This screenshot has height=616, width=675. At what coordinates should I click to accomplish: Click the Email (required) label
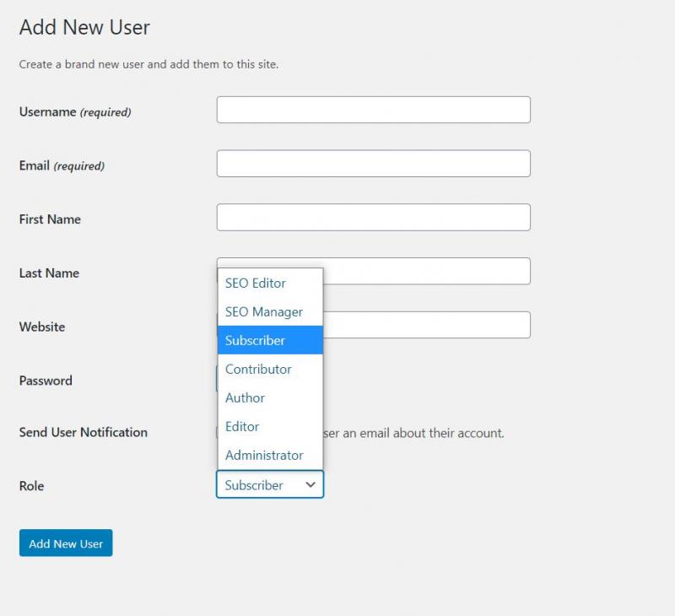pos(62,166)
